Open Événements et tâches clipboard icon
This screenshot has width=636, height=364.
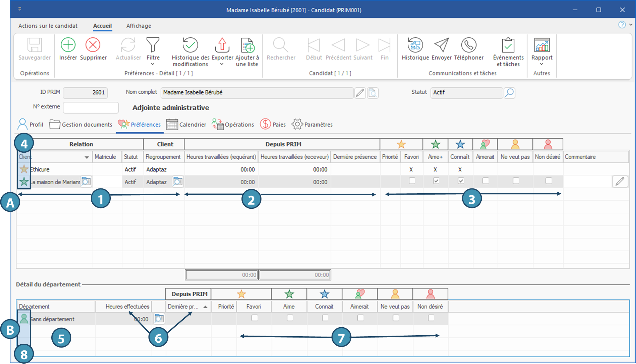click(508, 45)
